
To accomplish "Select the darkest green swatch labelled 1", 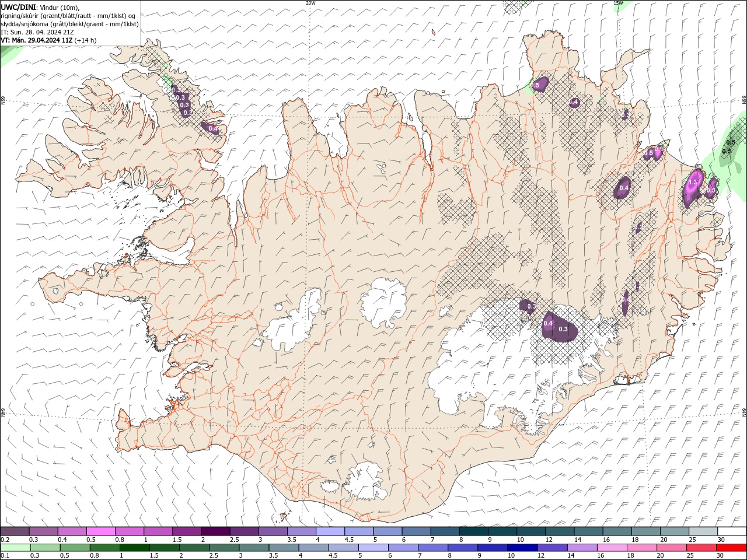I will (x=134, y=548).
